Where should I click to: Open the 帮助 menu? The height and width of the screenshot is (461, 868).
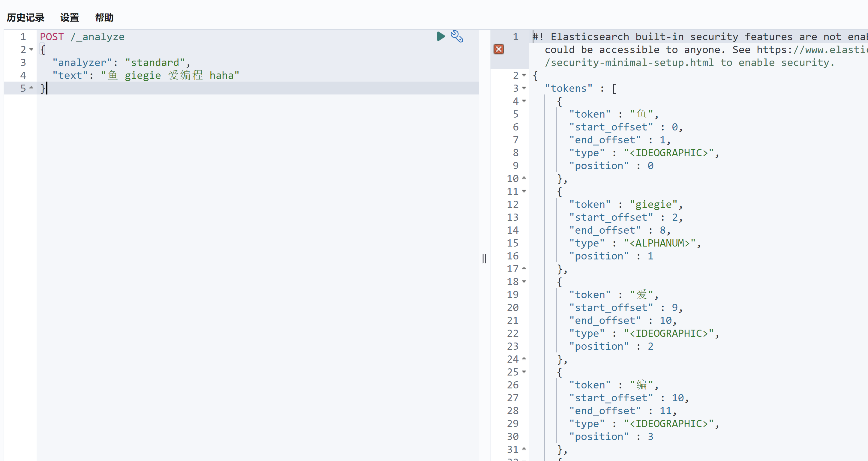pyautogui.click(x=104, y=17)
